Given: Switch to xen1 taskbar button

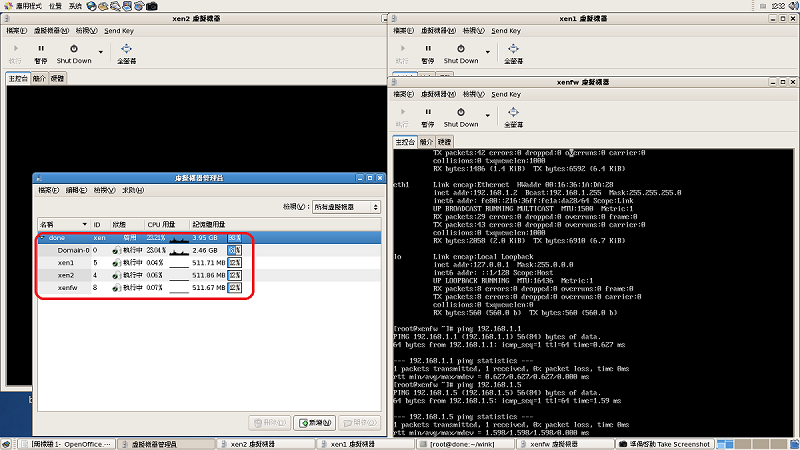Looking at the screenshot, I should [366, 444].
